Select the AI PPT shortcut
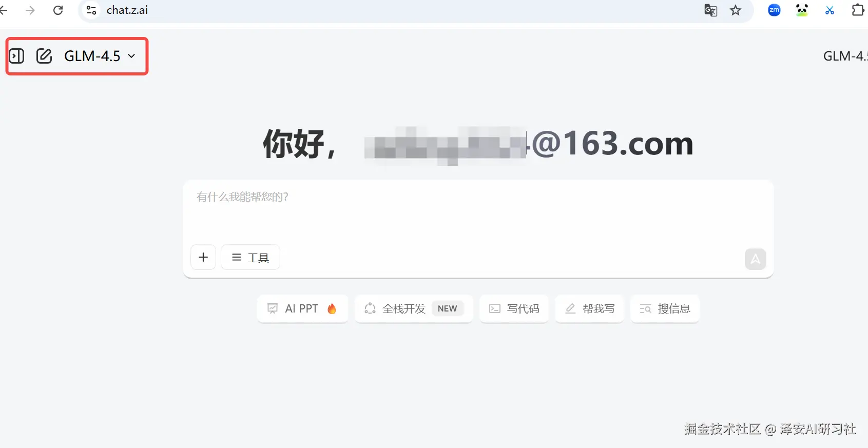Image resolution: width=868 pixels, height=448 pixels. (302, 308)
